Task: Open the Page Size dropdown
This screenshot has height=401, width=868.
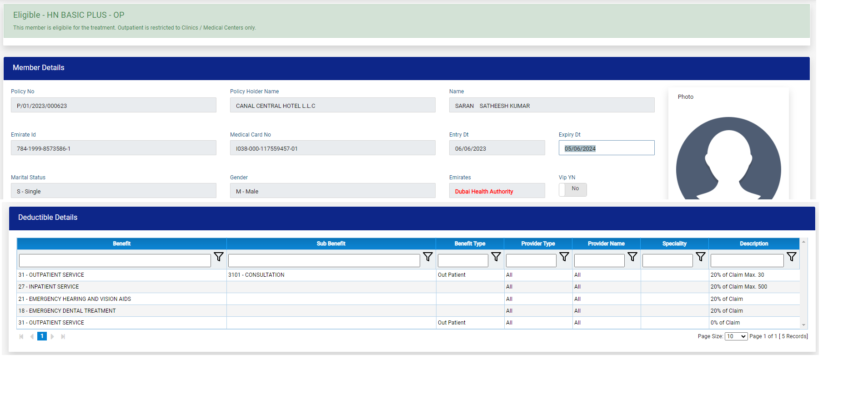Action: (736, 336)
